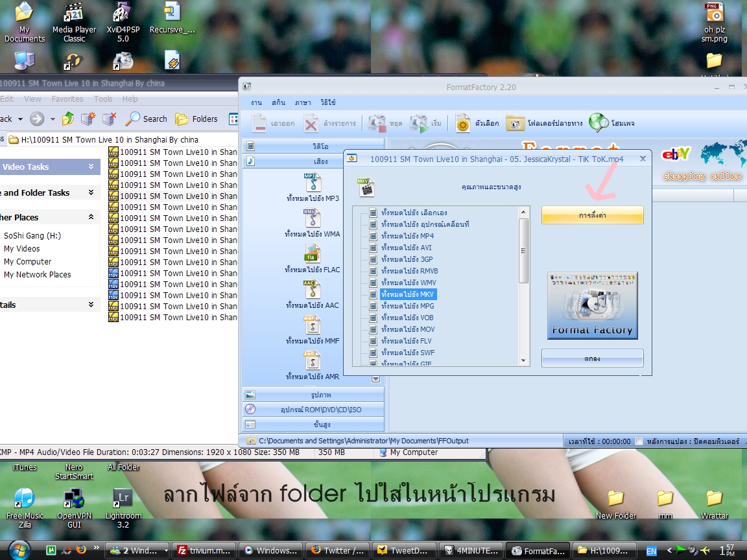This screenshot has height=560, width=747.
Task: Select All to FLAC conversion icon
Action: click(x=313, y=254)
